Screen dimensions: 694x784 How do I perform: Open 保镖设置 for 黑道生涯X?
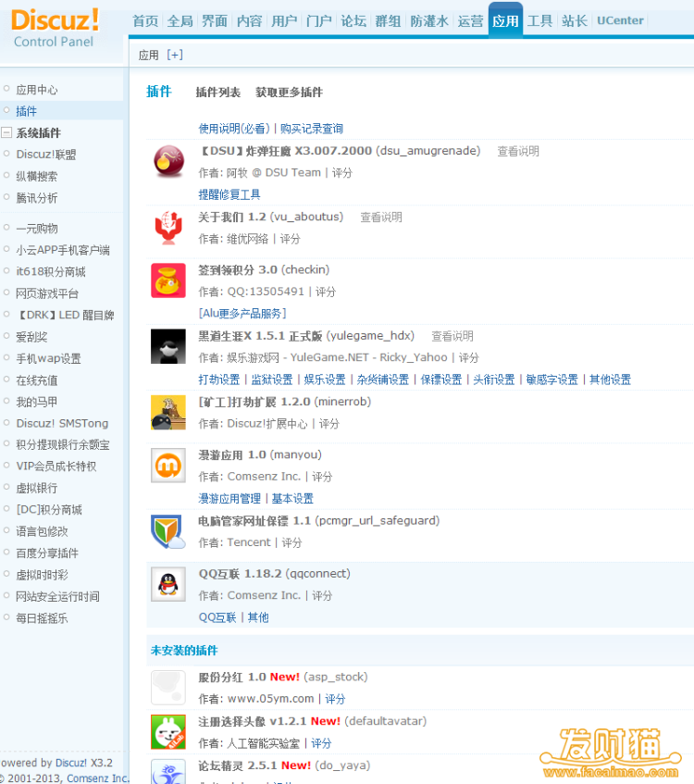coord(441,380)
